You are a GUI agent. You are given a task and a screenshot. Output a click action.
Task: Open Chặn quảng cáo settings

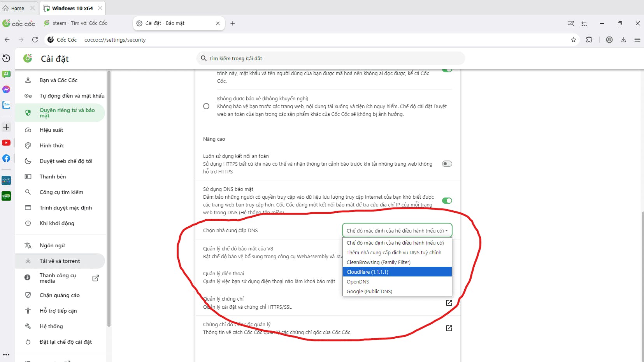[60, 295]
